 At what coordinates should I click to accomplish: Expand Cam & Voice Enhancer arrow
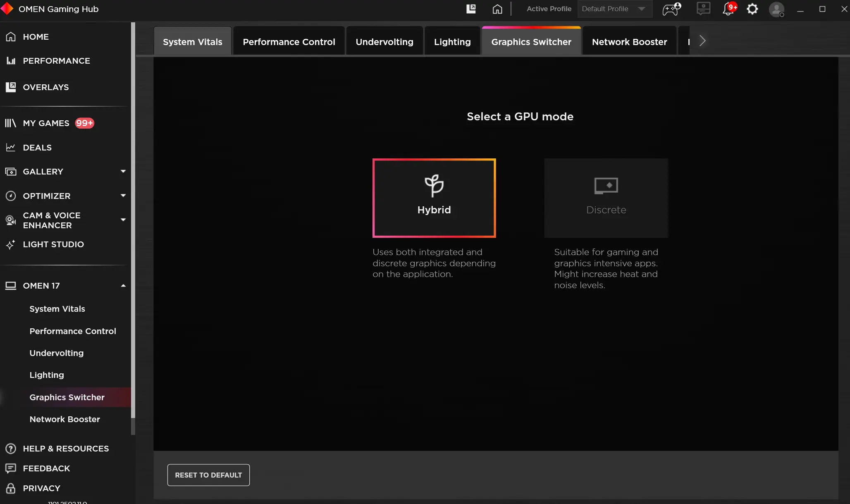pyautogui.click(x=123, y=220)
